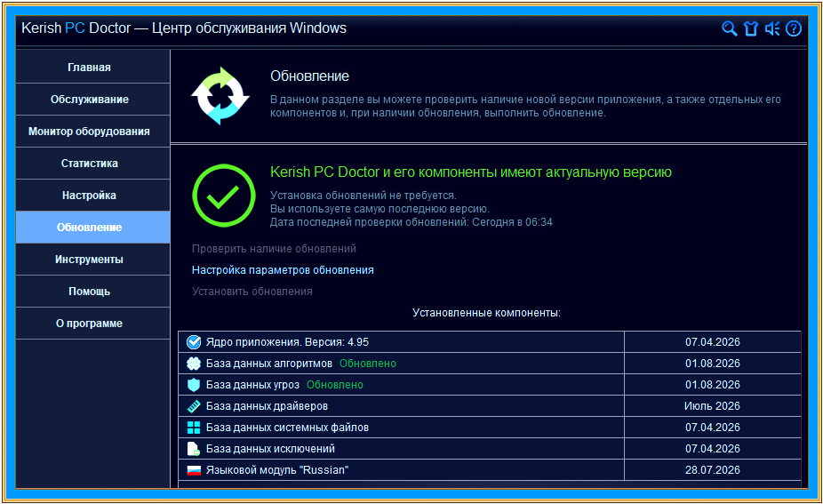The height and width of the screenshot is (504, 823).
Task: Open Помощь section
Action: coord(93,292)
